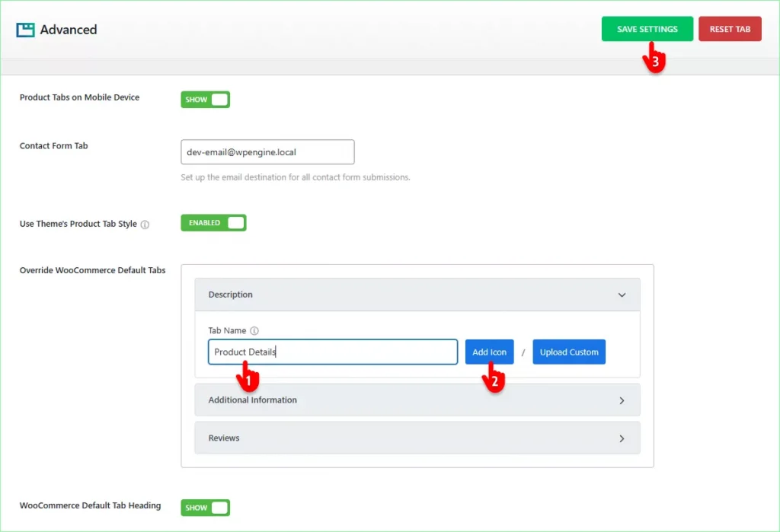This screenshot has height=532, width=780.
Task: Click the Advanced panel logo icon
Action: coord(25,30)
